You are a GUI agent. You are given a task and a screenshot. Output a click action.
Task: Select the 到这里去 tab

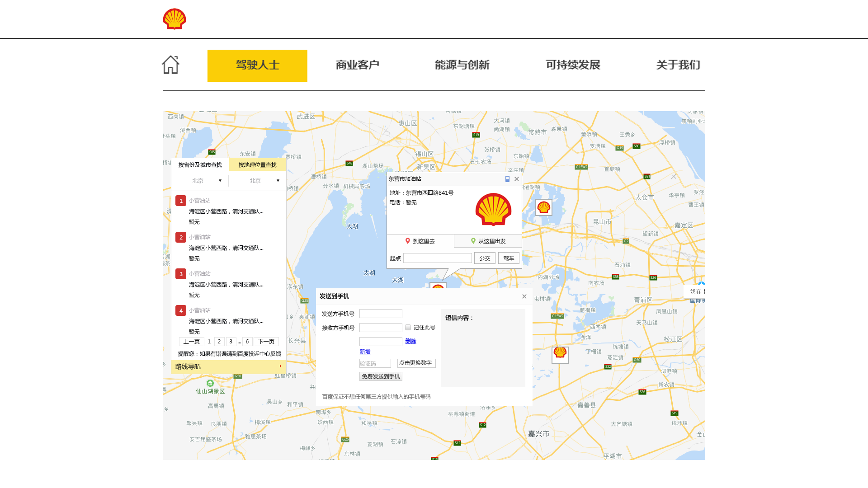[420, 241]
